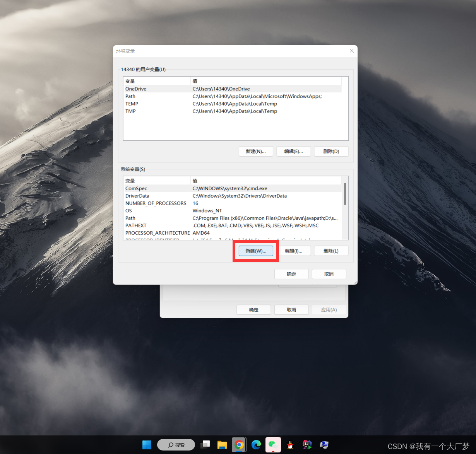The width and height of the screenshot is (476, 454).
Task: Click the 新建(N) user variable button
Action: point(256,151)
